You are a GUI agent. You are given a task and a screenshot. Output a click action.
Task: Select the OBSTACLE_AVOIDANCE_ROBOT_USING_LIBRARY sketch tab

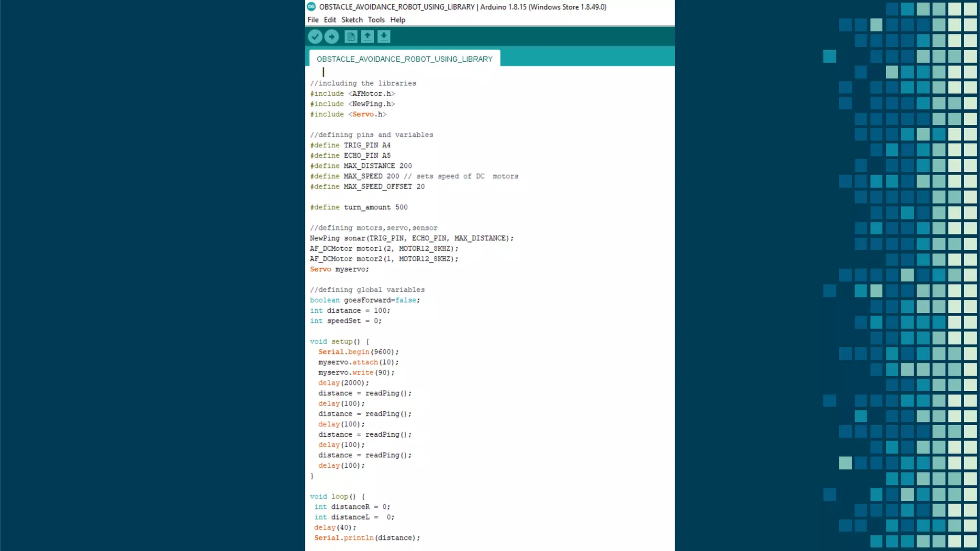(x=404, y=59)
